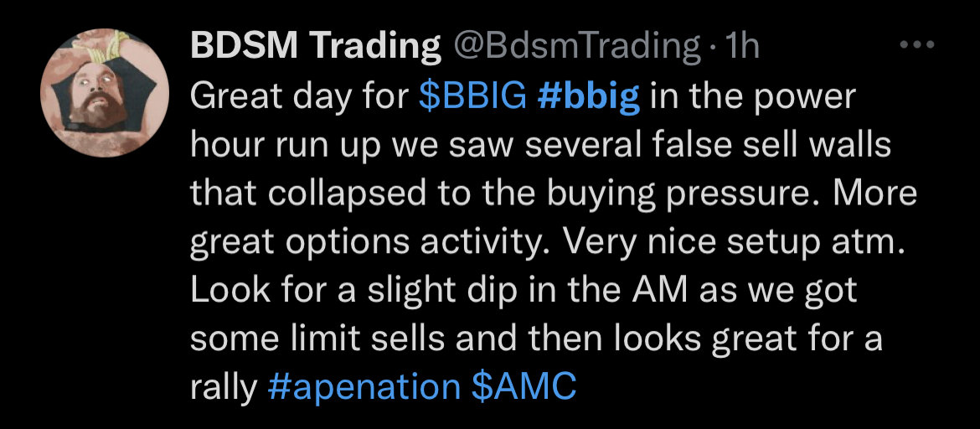Screen dimensions: 980x429
Task: Open the tweet via 1h timestamp
Action: click(x=740, y=45)
